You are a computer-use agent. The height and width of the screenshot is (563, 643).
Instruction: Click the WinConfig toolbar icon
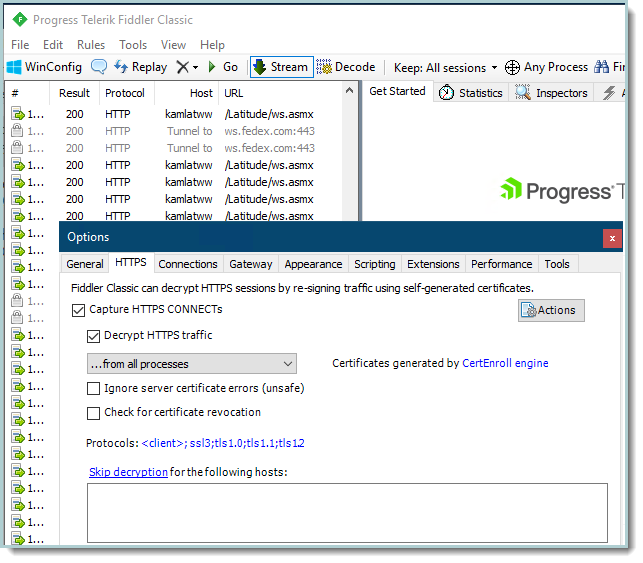pos(15,67)
